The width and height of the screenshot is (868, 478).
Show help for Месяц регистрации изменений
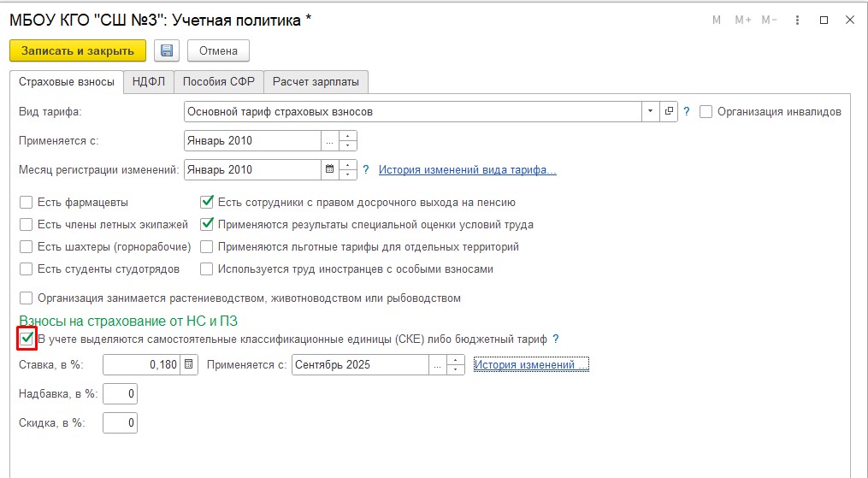point(366,170)
